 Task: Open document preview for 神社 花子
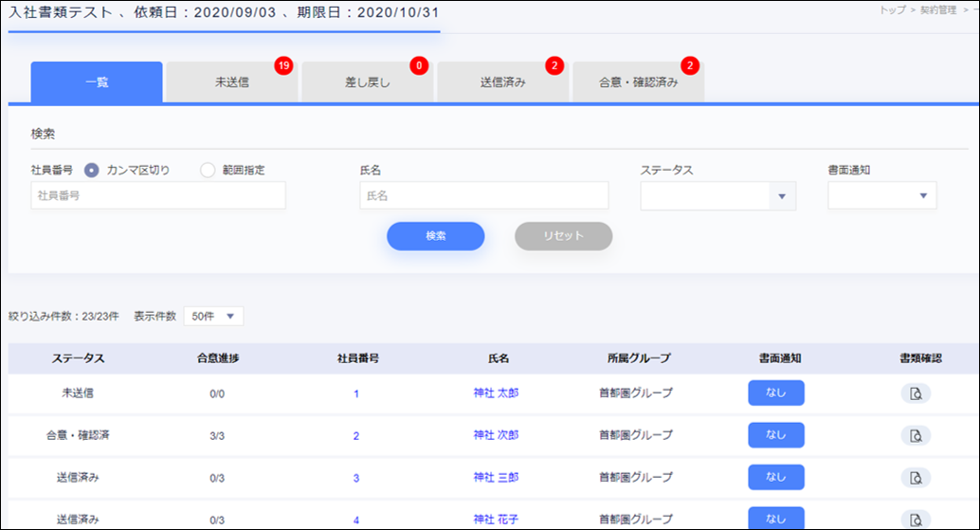916,520
